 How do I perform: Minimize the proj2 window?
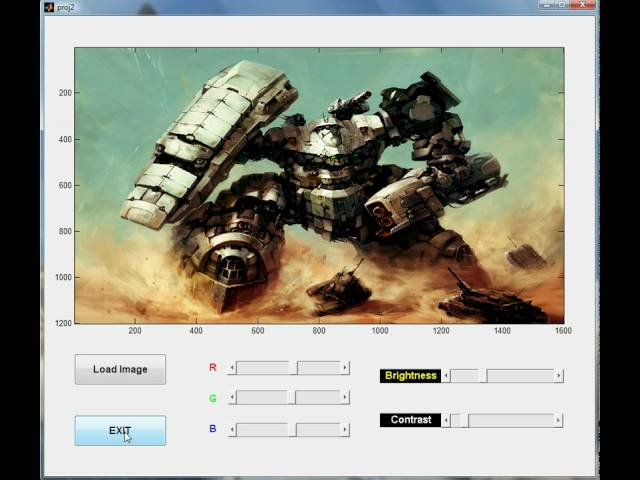point(547,4)
